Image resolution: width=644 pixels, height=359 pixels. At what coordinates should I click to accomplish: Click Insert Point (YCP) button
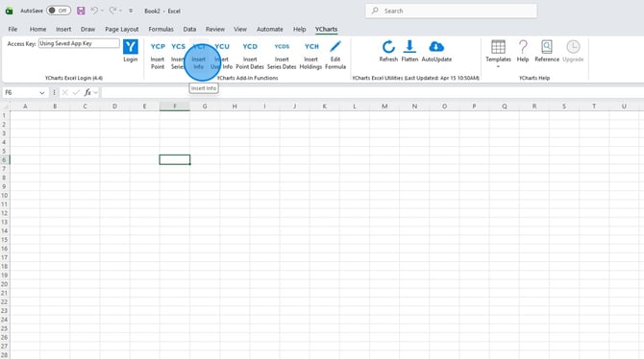(x=158, y=55)
